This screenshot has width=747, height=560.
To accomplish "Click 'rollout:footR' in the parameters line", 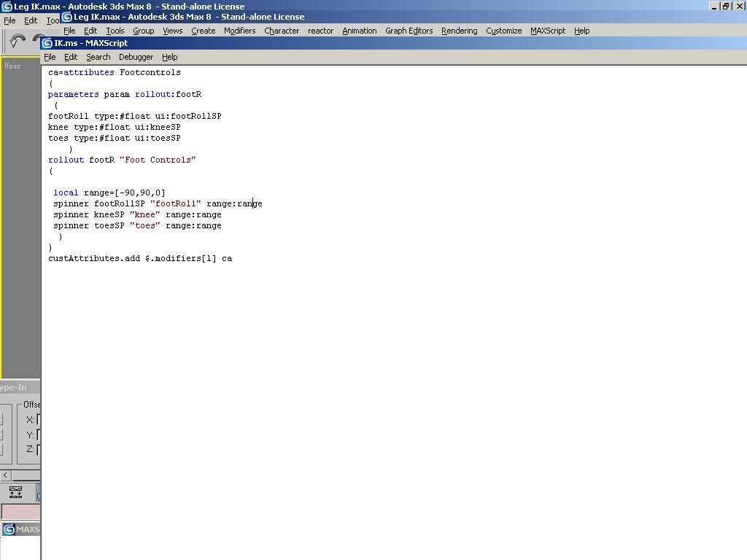I will (x=169, y=94).
